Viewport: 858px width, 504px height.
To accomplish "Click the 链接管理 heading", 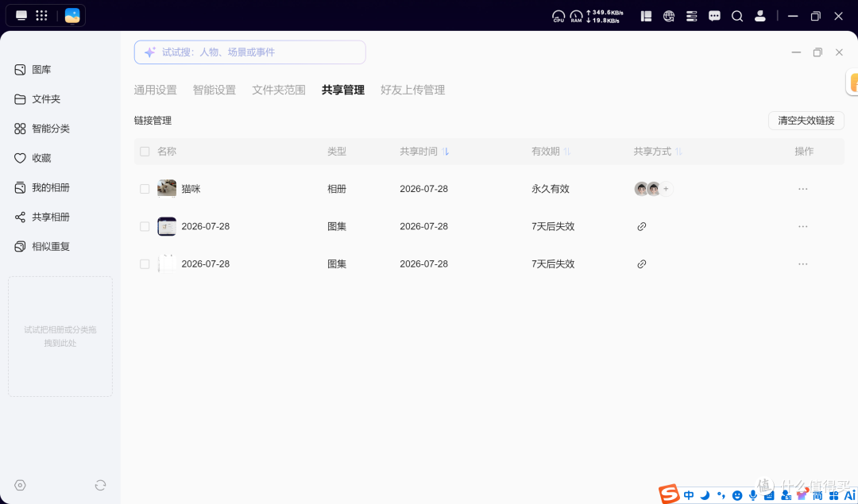I will click(153, 121).
